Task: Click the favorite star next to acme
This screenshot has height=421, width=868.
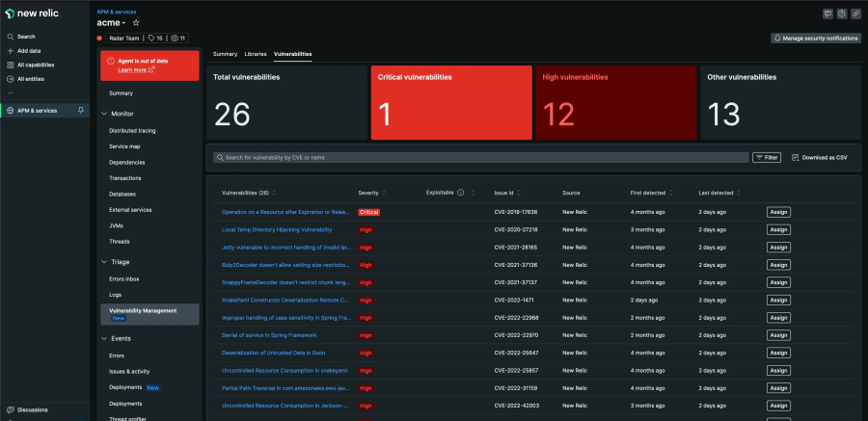Action: [x=136, y=22]
